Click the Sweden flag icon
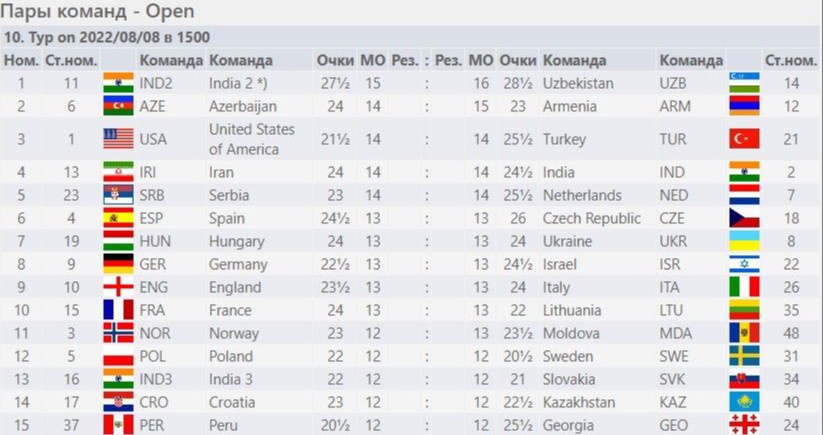The width and height of the screenshot is (823, 435). [x=744, y=356]
